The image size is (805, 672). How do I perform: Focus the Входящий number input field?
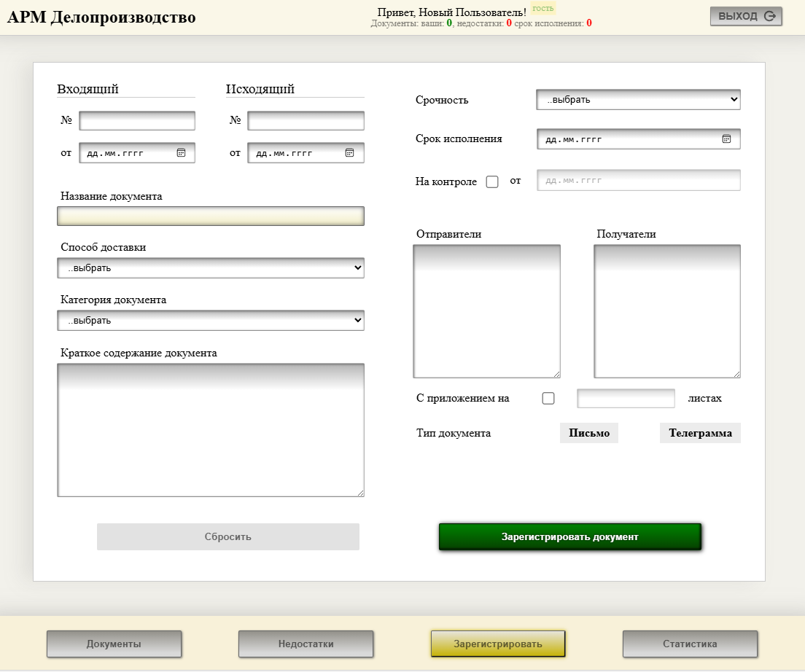137,120
